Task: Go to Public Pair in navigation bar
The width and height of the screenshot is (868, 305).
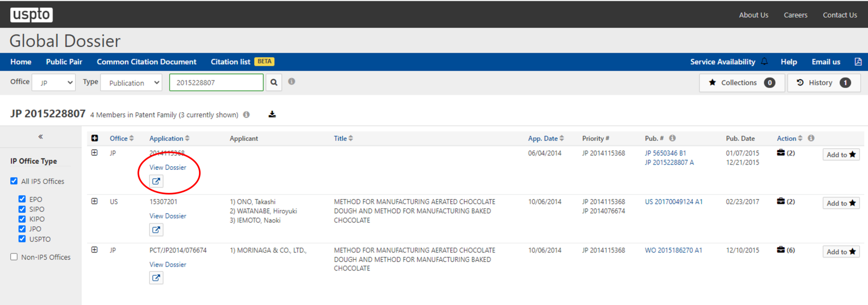Action: click(64, 62)
